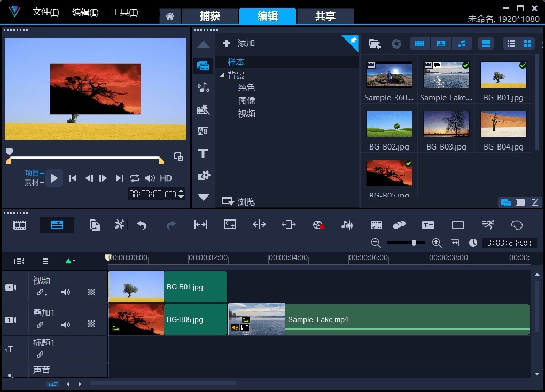Click the 添加 add folder button

click(239, 43)
